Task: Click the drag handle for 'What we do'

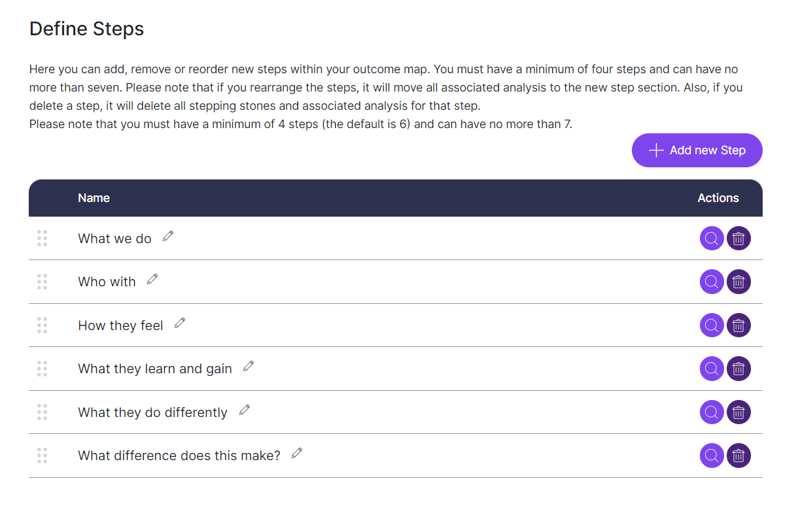Action: [43, 239]
